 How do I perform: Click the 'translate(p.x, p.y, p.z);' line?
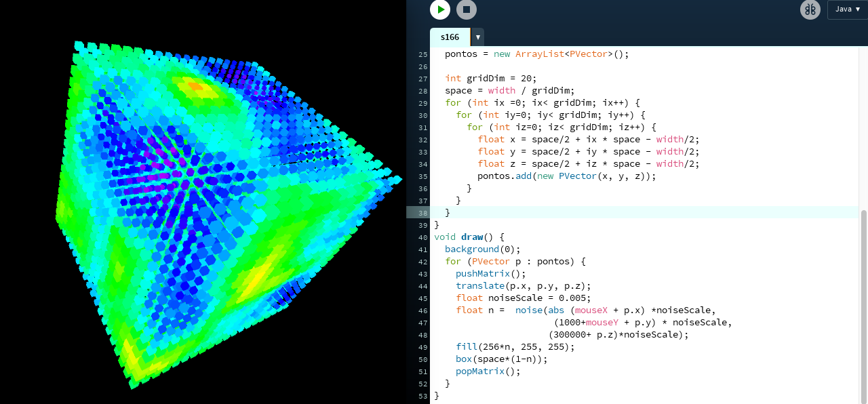524,286
